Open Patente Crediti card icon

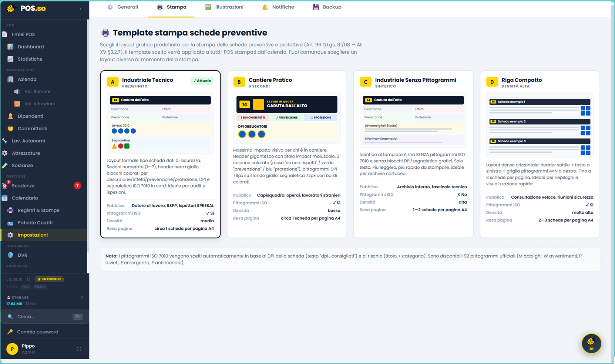[10, 223]
